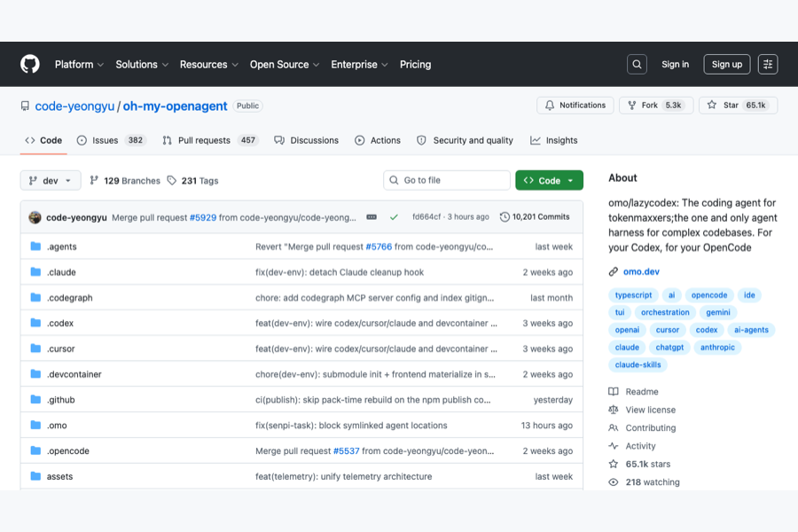Open the Security and quality tab
The image size is (798, 532).
465,140
